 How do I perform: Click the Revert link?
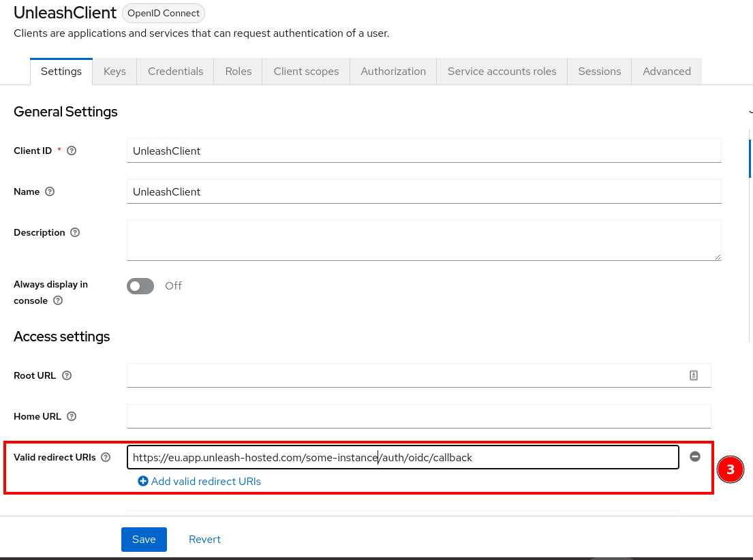pyautogui.click(x=204, y=539)
